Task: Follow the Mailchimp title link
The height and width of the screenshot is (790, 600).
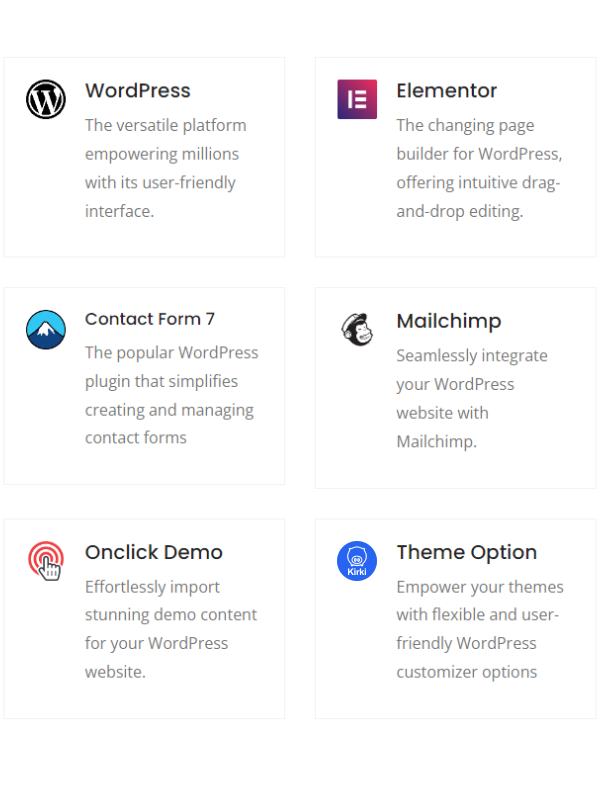Action: pos(448,321)
